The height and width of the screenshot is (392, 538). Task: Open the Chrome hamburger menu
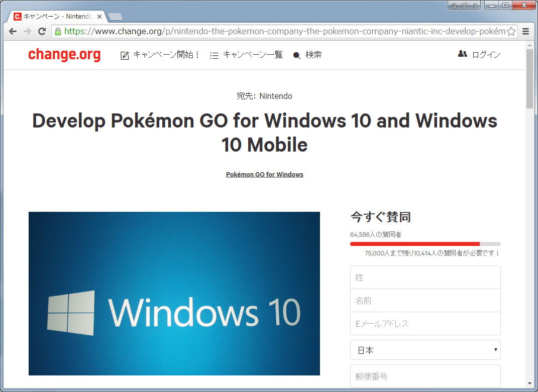point(525,32)
